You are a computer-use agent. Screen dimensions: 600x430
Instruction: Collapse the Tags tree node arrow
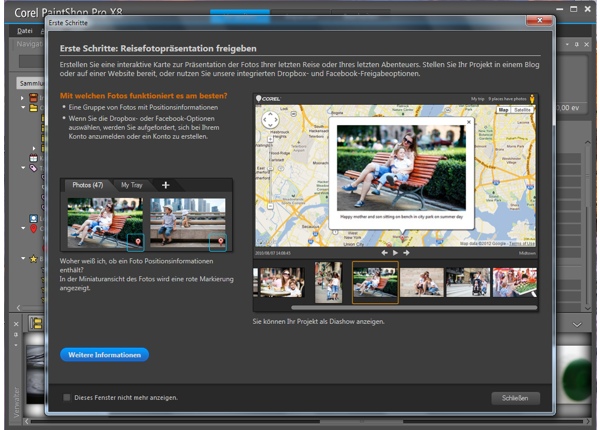pos(23,168)
